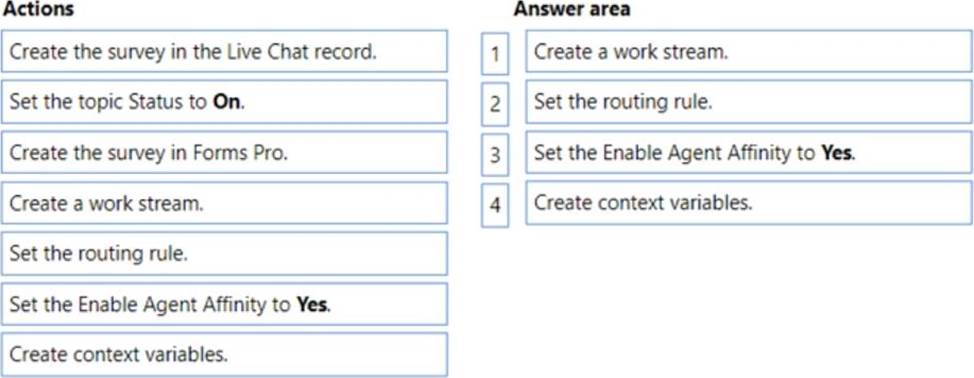The image size is (974, 378).
Task: Click answer slot 1 'Create a work stream'
Action: click(x=749, y=51)
